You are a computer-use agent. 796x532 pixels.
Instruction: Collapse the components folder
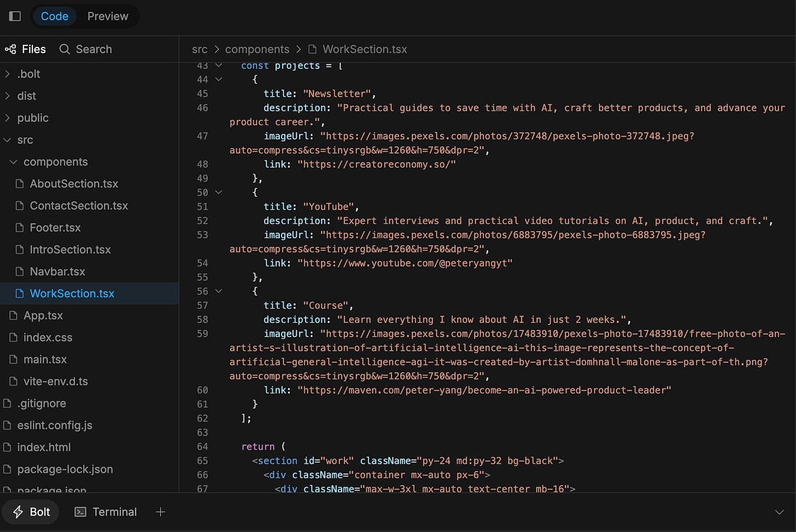coord(89,162)
